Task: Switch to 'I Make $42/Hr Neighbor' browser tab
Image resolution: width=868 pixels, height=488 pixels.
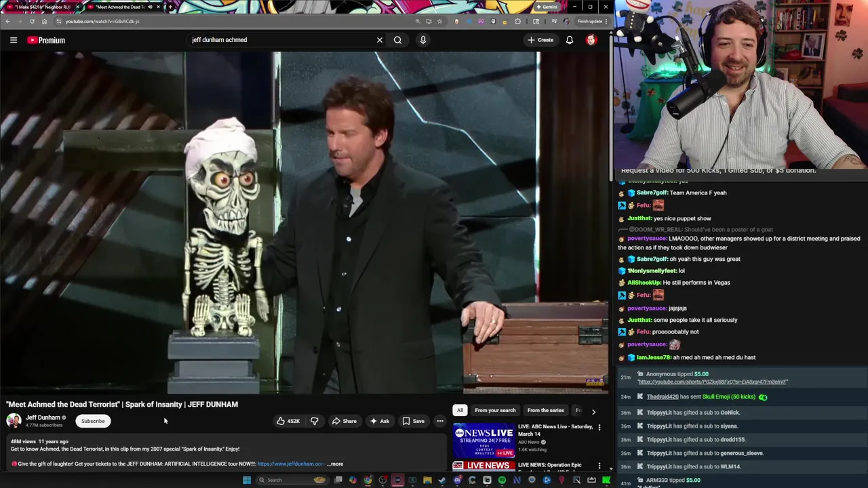Action: [43, 7]
